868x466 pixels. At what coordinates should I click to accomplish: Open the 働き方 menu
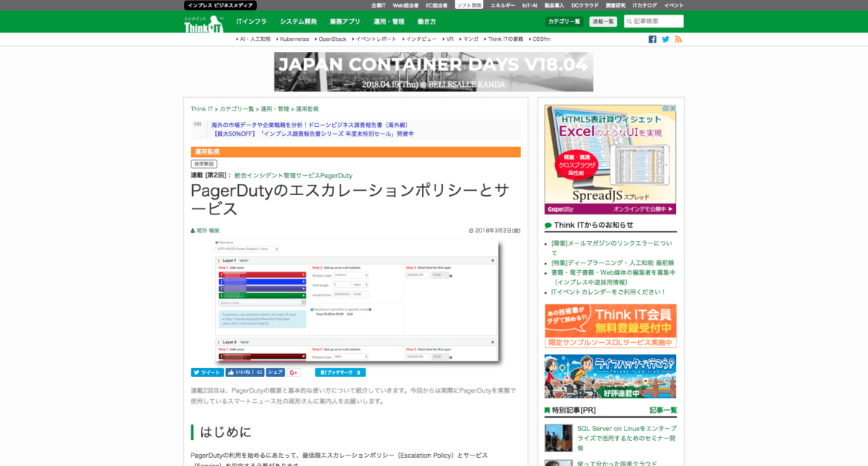[x=427, y=22]
